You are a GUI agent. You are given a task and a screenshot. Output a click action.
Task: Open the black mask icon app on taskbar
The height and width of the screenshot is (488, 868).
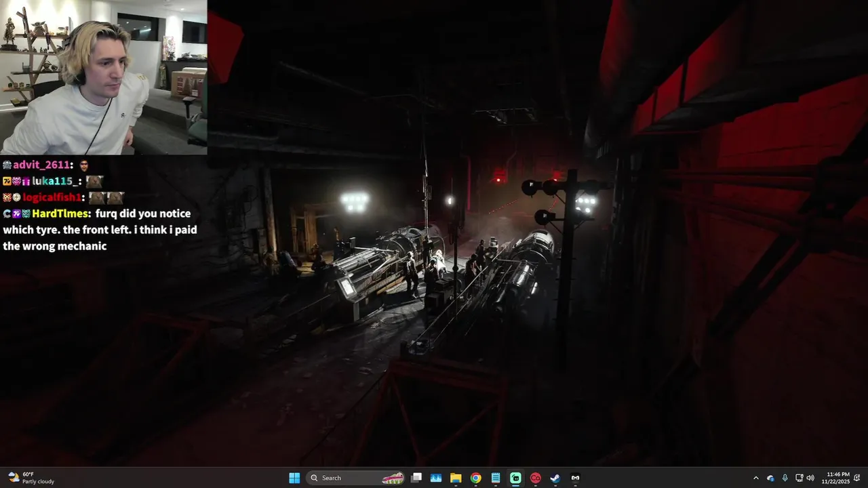[x=575, y=478]
